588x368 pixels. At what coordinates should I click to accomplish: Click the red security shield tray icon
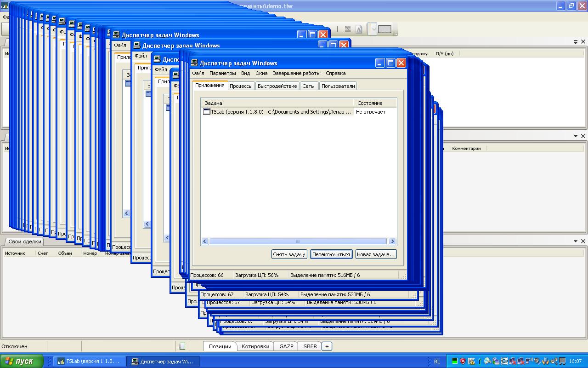[463, 362]
